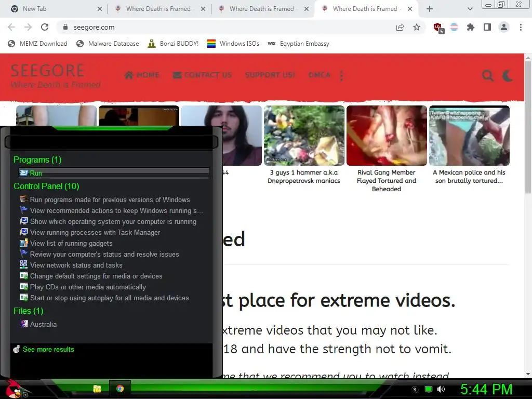Close the New Tab tab

[99, 9]
